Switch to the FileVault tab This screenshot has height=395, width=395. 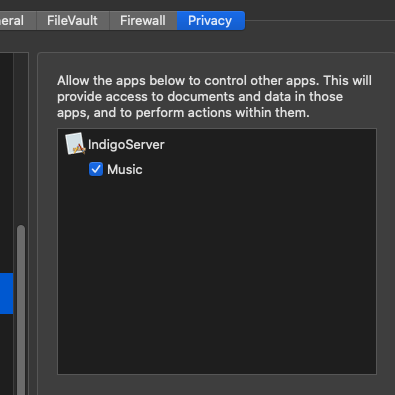73,21
